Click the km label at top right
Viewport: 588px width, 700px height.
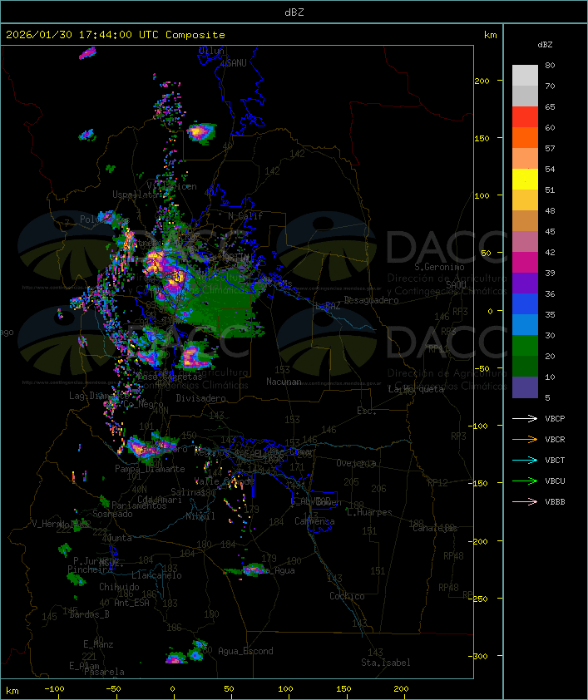tap(490, 35)
